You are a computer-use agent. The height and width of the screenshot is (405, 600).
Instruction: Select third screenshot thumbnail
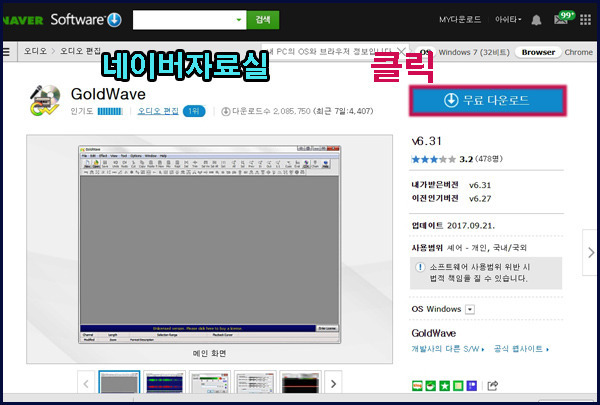pyautogui.click(x=210, y=382)
